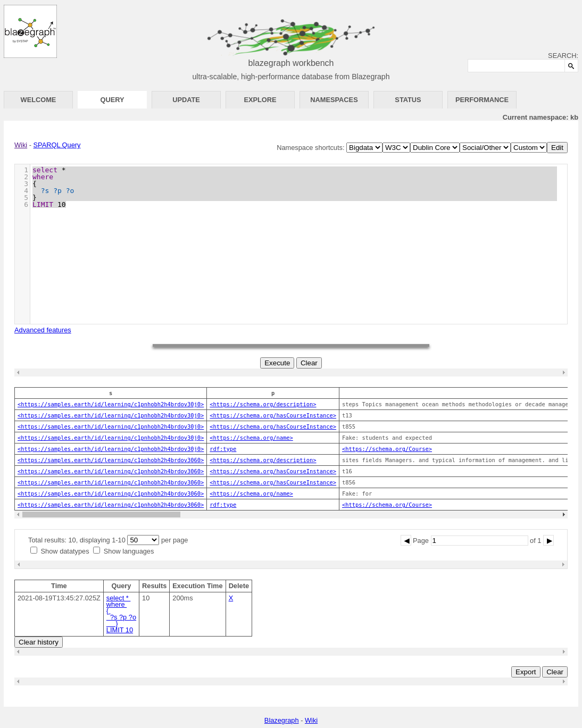Switch to the STATUS tab
Image resolution: width=582 pixels, height=728 pixels.
coord(408,100)
